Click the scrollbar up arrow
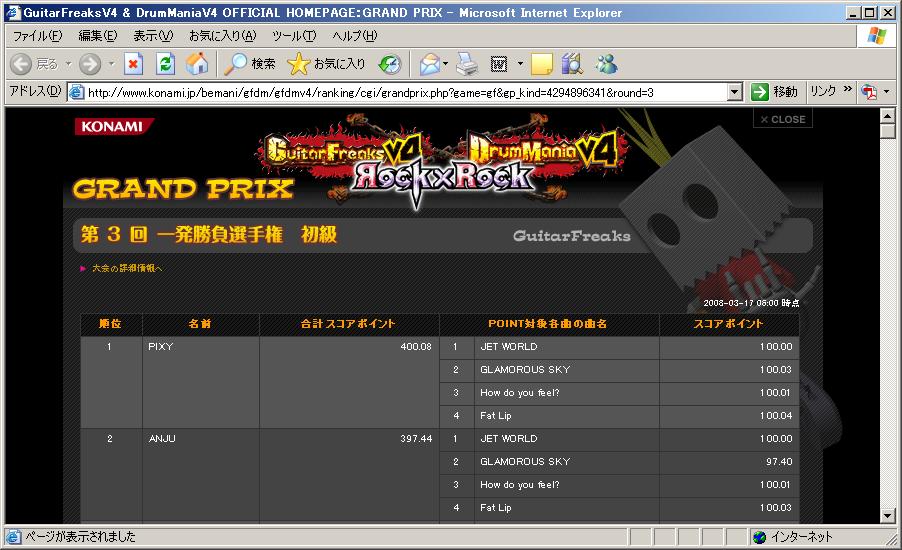The width and height of the screenshot is (902, 550). (888, 116)
